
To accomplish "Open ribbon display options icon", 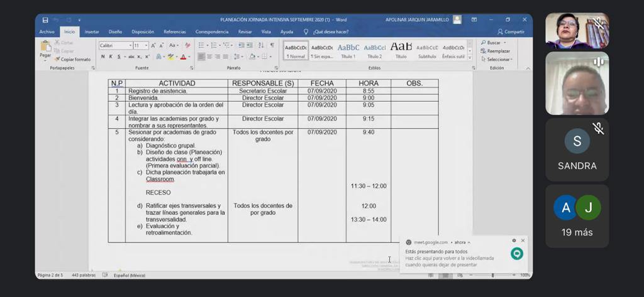I will tap(474, 19).
